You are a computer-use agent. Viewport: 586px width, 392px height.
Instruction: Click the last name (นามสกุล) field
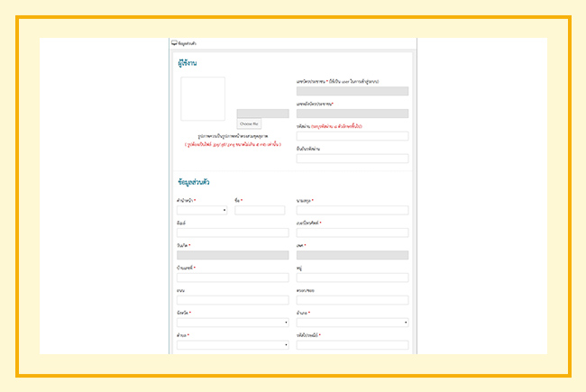tap(352, 210)
